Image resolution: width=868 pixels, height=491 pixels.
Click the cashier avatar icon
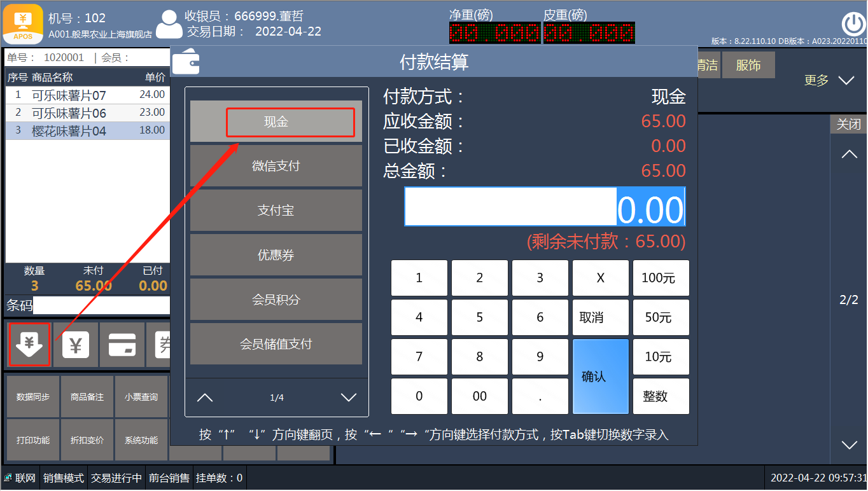(x=169, y=25)
